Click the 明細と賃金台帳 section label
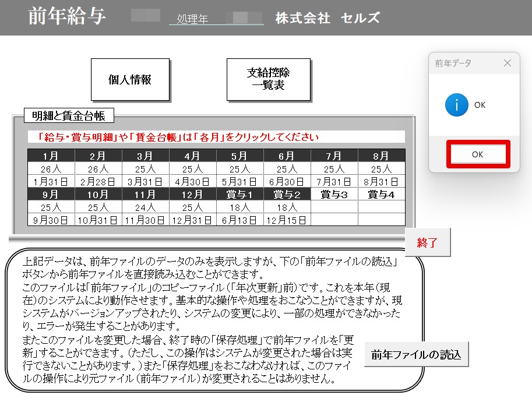Screen dimensions: 532x402 click(69, 116)
